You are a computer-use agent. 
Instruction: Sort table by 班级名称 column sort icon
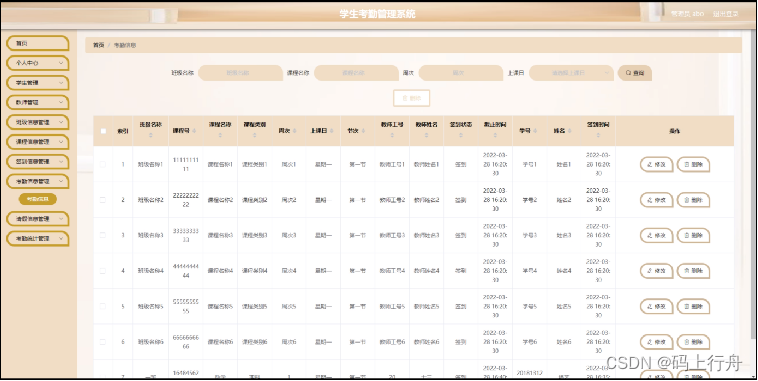point(150,136)
